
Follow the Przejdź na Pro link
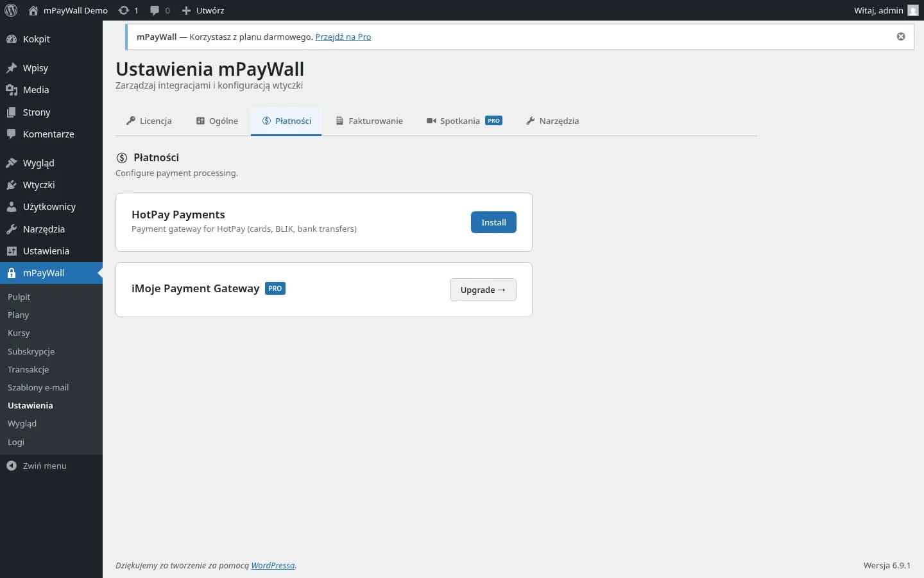click(x=343, y=37)
